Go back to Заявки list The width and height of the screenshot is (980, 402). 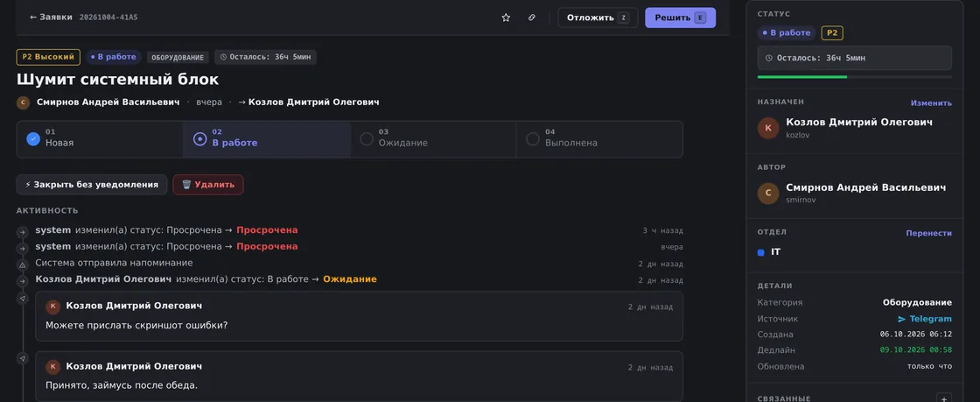tap(52, 18)
